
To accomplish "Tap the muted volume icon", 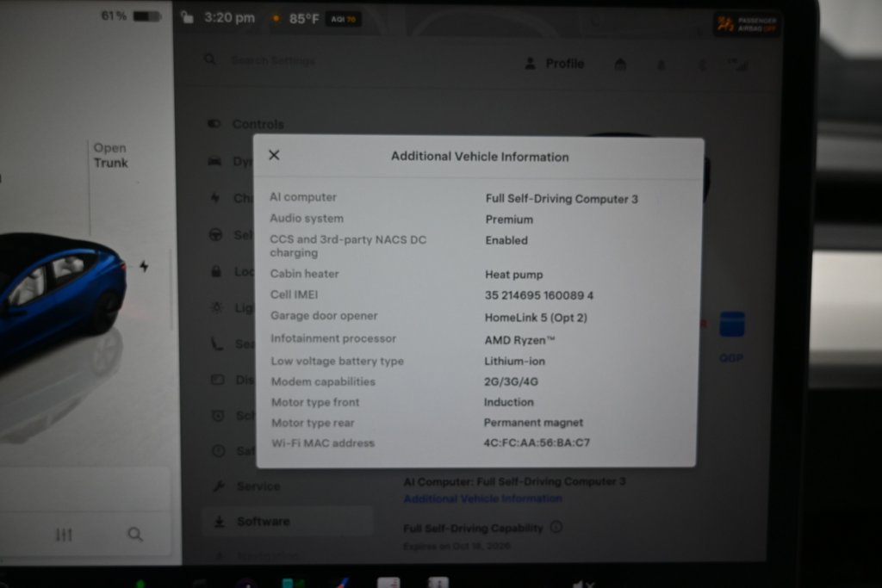I will [x=583, y=584].
